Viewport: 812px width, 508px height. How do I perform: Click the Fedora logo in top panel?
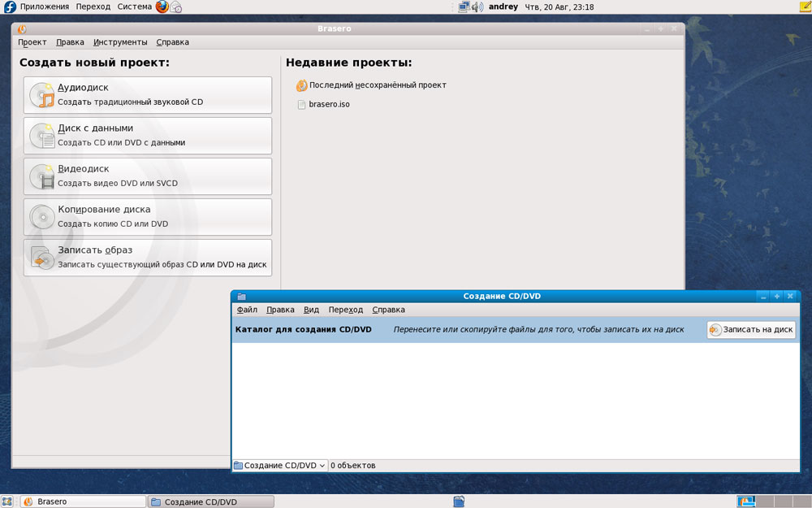[x=10, y=7]
